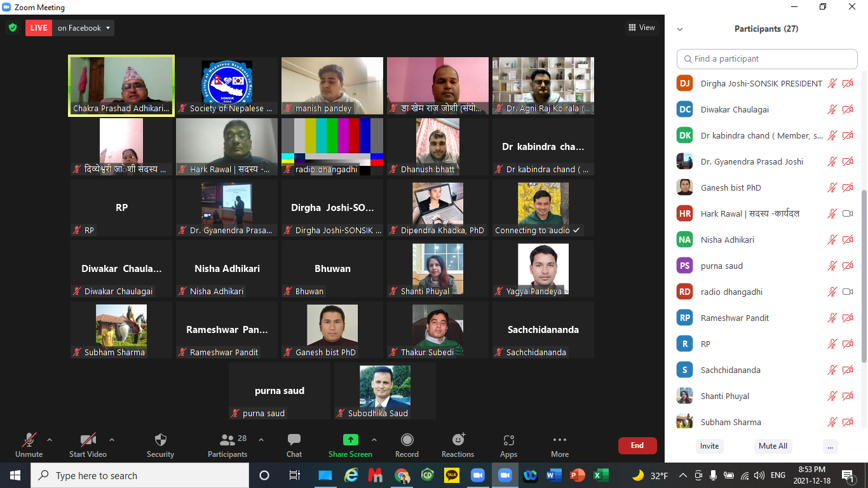This screenshot has height=488, width=868.
Task: Open the View layout menu
Action: (641, 27)
